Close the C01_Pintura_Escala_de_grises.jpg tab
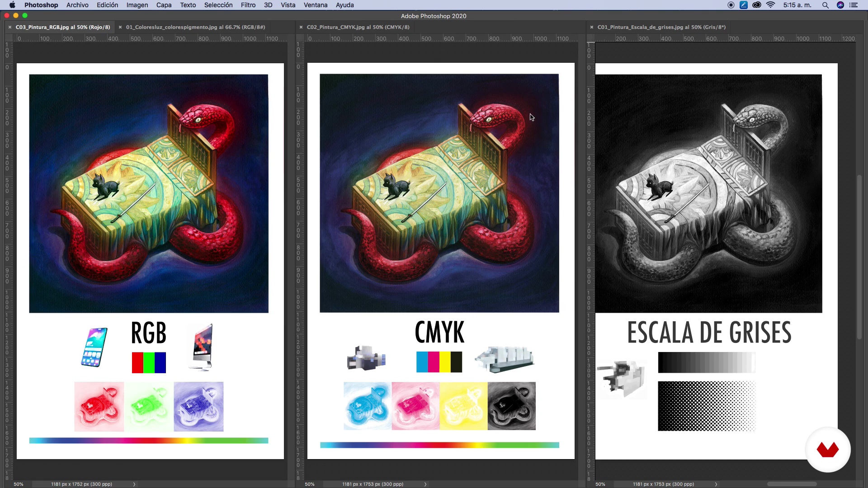 tap(592, 27)
